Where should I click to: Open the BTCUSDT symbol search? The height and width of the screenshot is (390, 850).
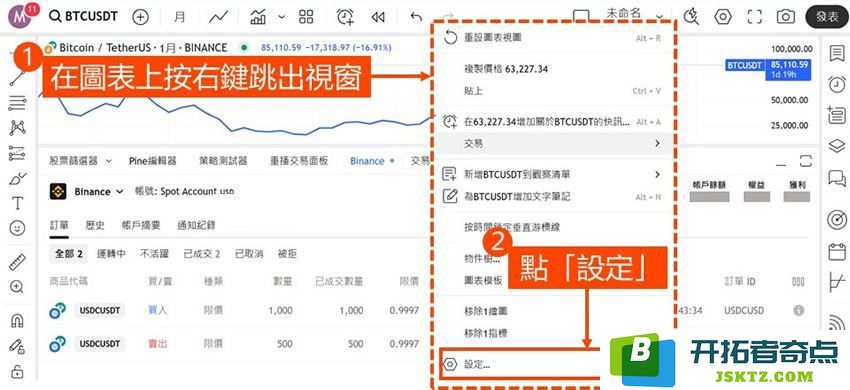pos(83,16)
